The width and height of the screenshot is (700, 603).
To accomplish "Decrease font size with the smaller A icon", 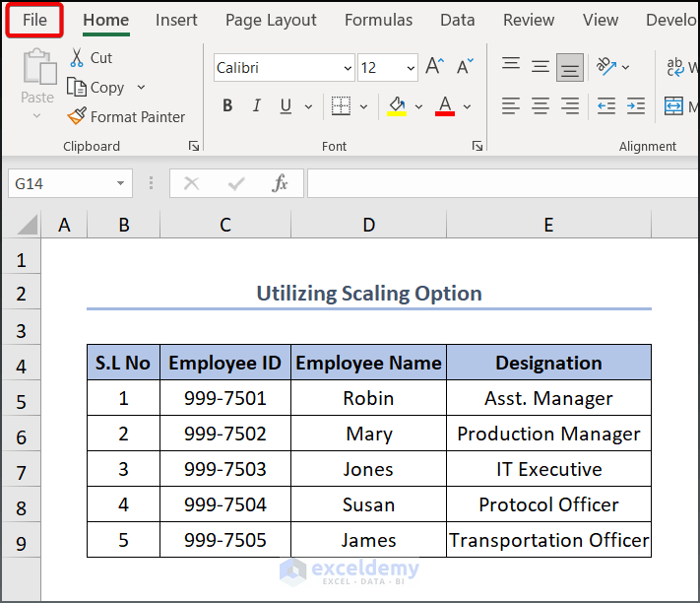I will coord(465,67).
